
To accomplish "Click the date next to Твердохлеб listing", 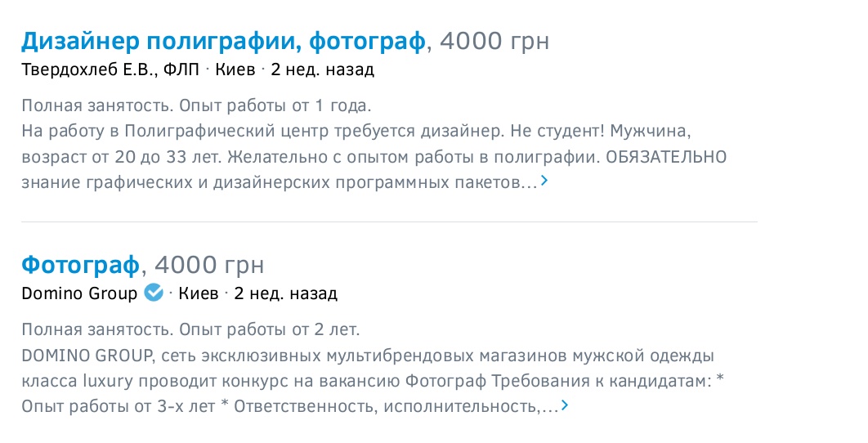I will [322, 69].
